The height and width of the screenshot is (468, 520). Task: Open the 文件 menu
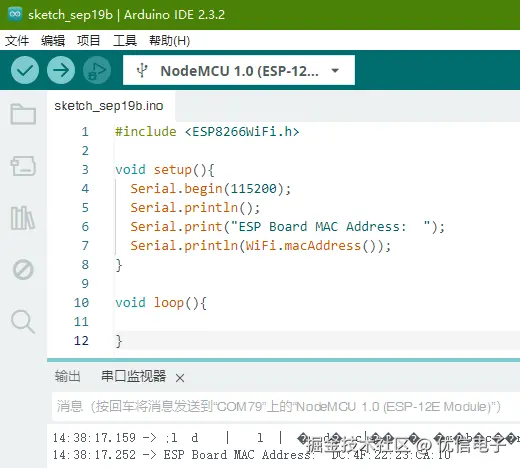click(x=17, y=41)
